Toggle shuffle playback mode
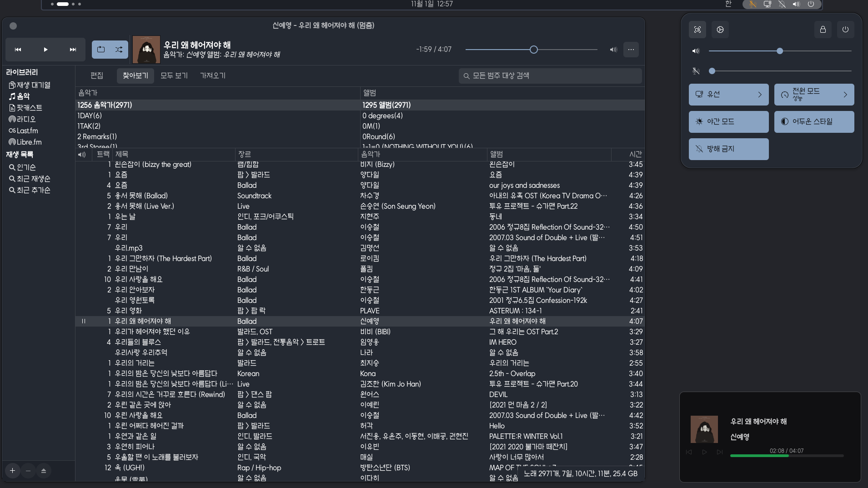 [119, 50]
